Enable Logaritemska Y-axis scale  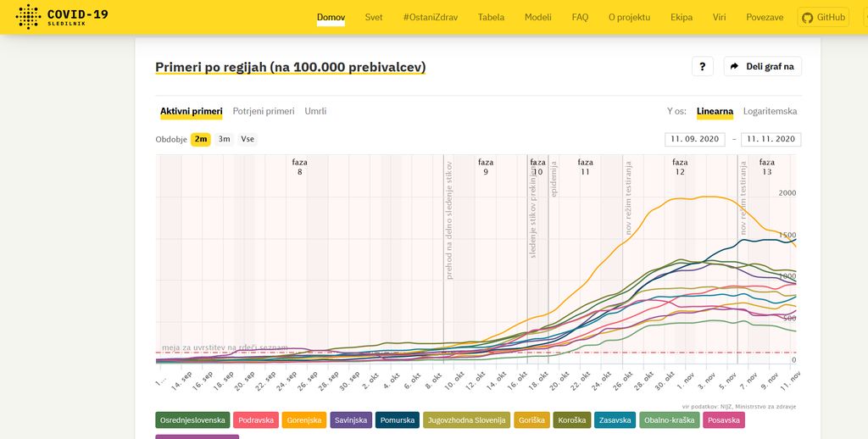[x=770, y=111]
